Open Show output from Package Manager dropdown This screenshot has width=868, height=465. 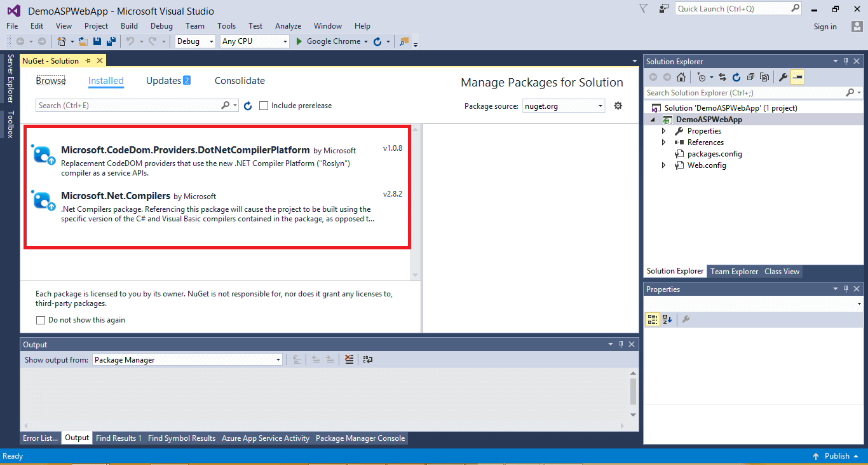[278, 360]
